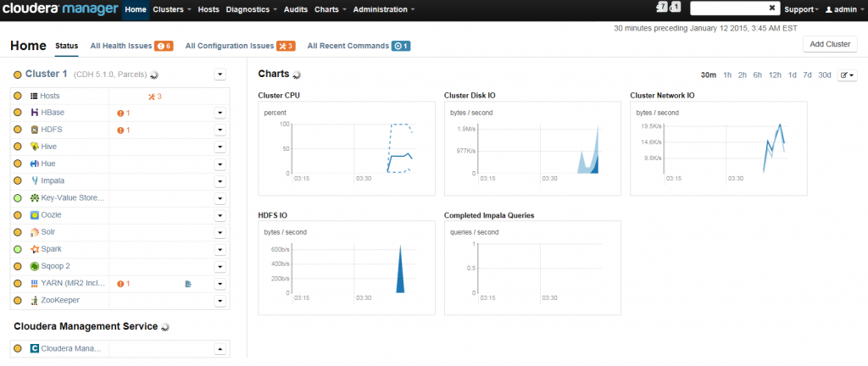Open ZooKeeper actions dropdown
The width and height of the screenshot is (868, 366).
click(220, 301)
